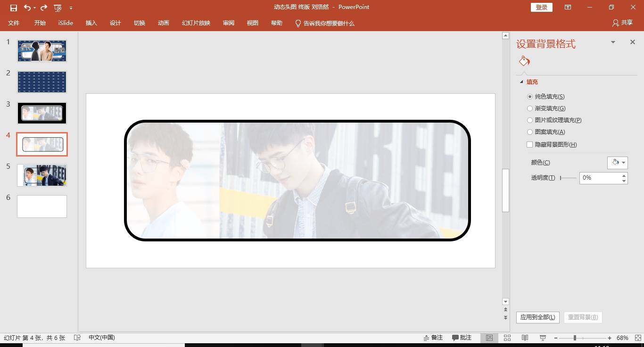Select the reading view icon

[525, 338]
